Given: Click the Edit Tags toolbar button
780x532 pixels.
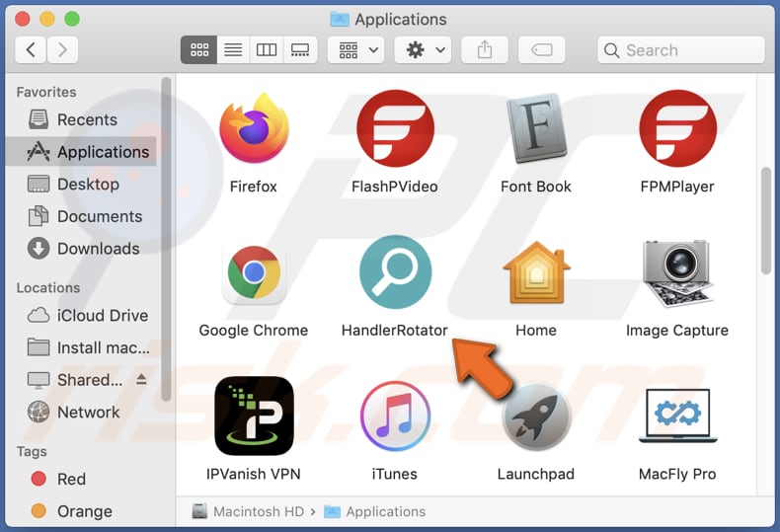Looking at the screenshot, I should [x=541, y=49].
